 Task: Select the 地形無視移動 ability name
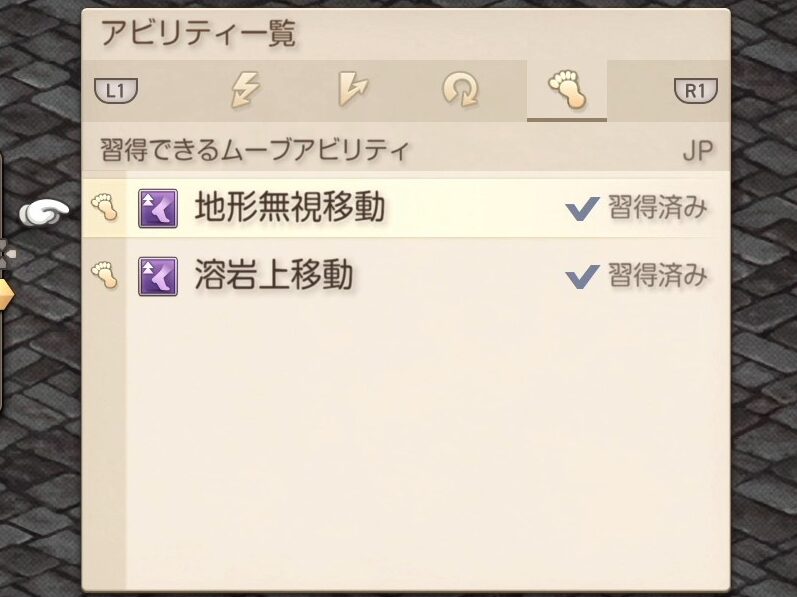290,209
